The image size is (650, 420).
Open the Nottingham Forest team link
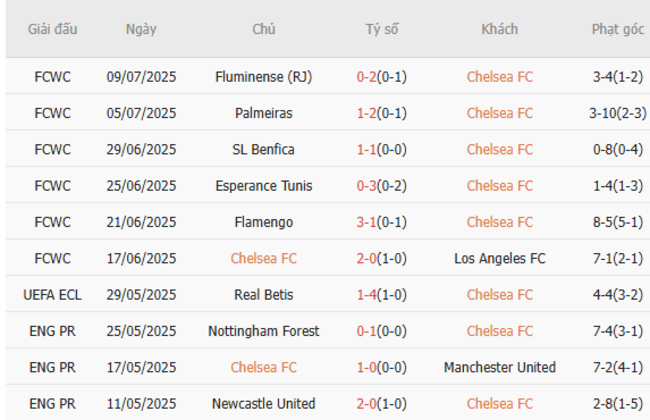(264, 331)
